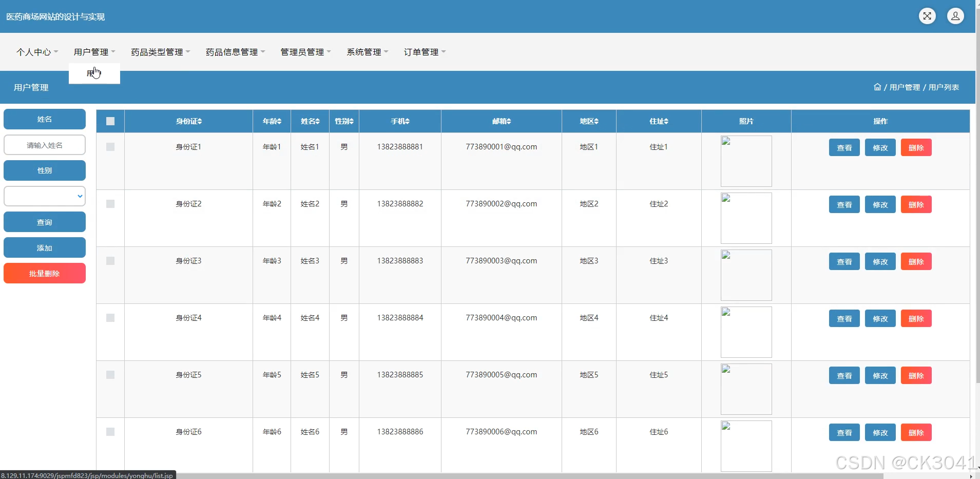980x479 pixels.
Task: Sort table by 性别 column header
Action: (344, 121)
